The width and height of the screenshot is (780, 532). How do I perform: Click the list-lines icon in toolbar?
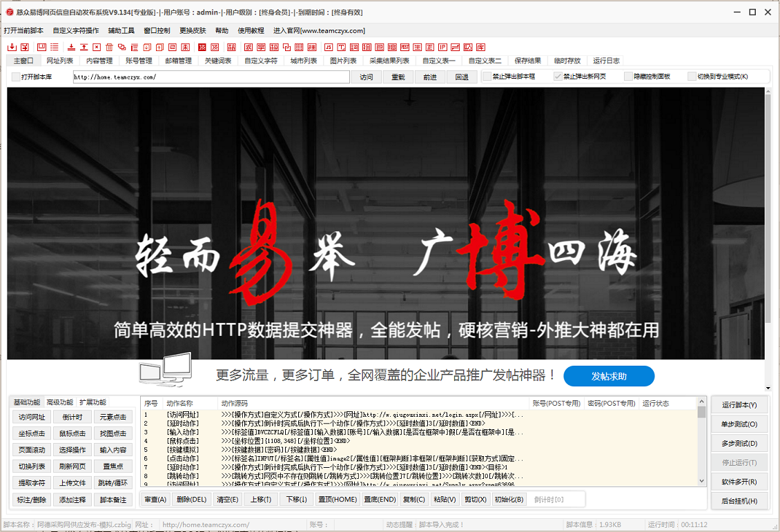[55, 47]
